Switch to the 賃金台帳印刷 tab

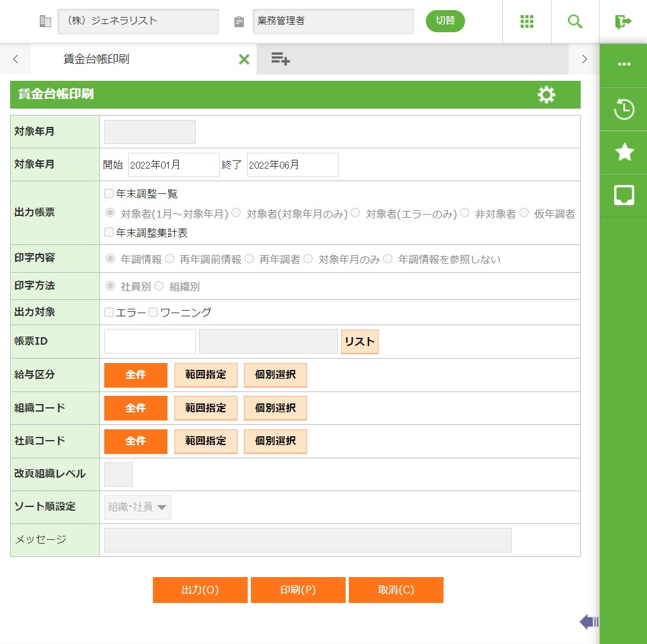[97, 59]
